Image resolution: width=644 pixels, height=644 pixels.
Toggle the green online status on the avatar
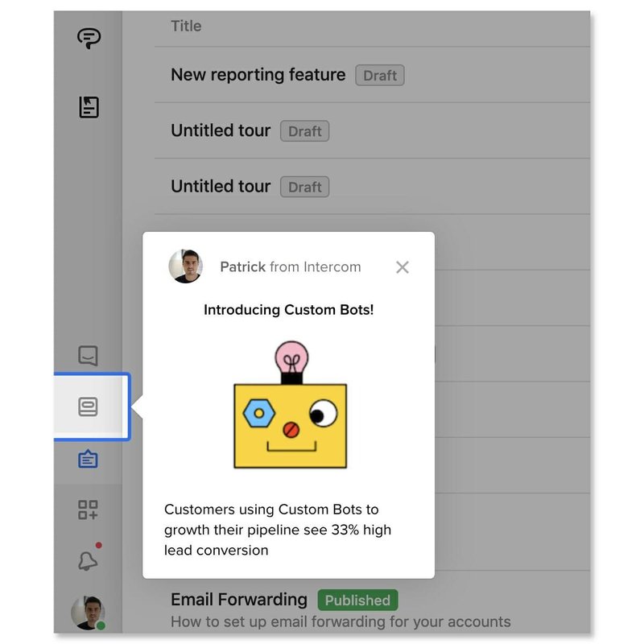pos(101,625)
